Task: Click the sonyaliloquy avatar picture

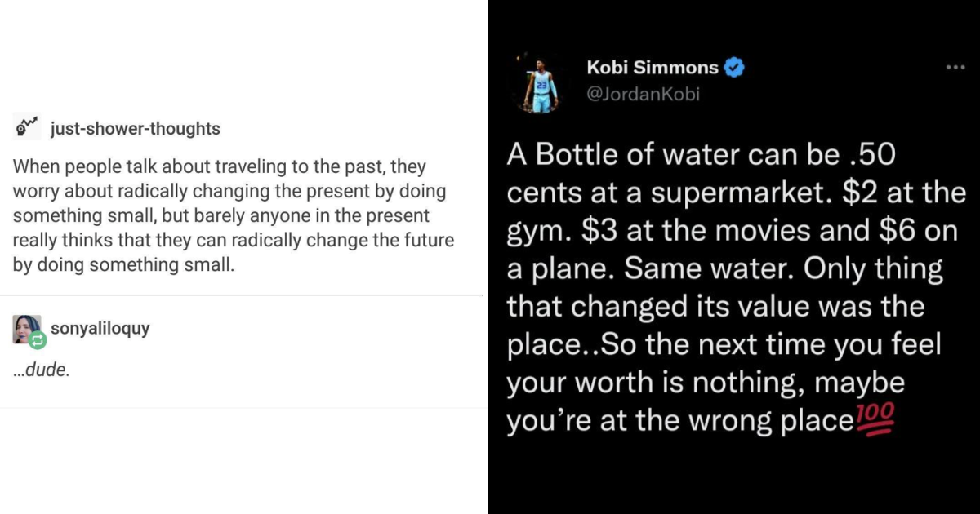Action: [27, 326]
